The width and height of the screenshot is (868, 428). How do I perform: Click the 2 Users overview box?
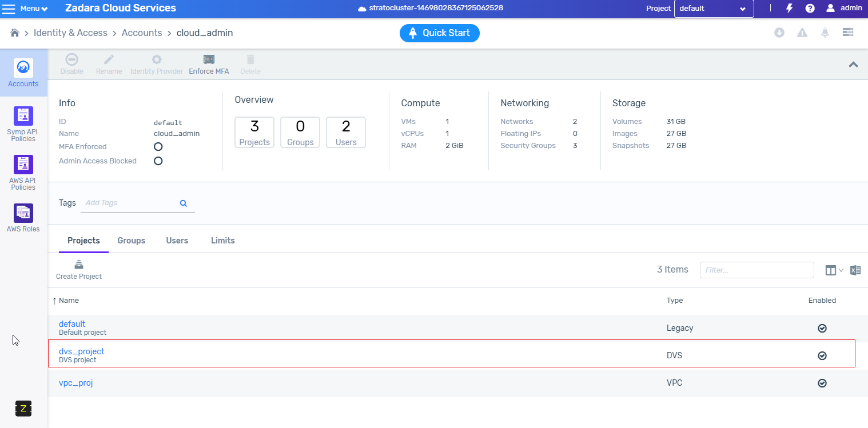click(x=346, y=133)
